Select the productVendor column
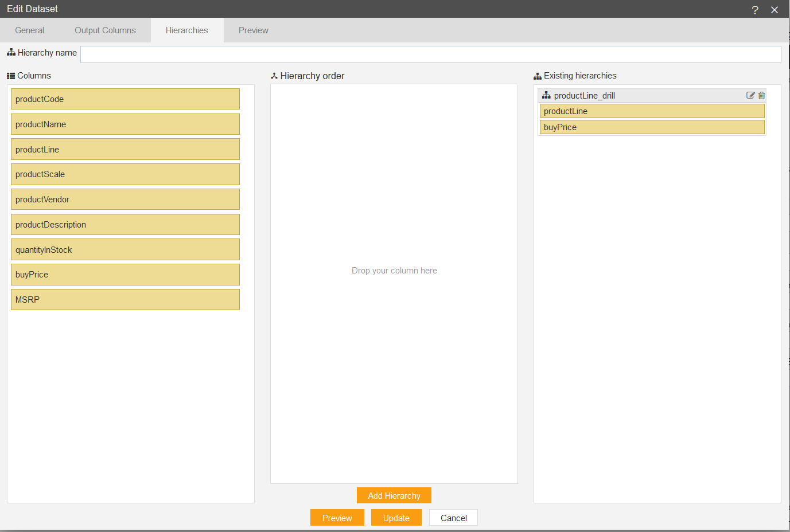This screenshot has width=790, height=532. coord(125,199)
